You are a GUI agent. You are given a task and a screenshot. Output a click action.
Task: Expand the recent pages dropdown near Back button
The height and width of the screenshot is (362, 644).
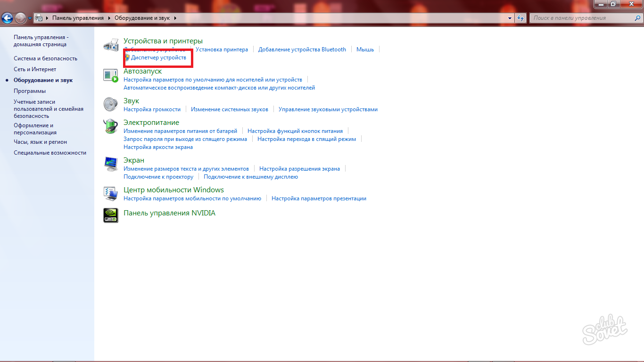pyautogui.click(x=30, y=18)
